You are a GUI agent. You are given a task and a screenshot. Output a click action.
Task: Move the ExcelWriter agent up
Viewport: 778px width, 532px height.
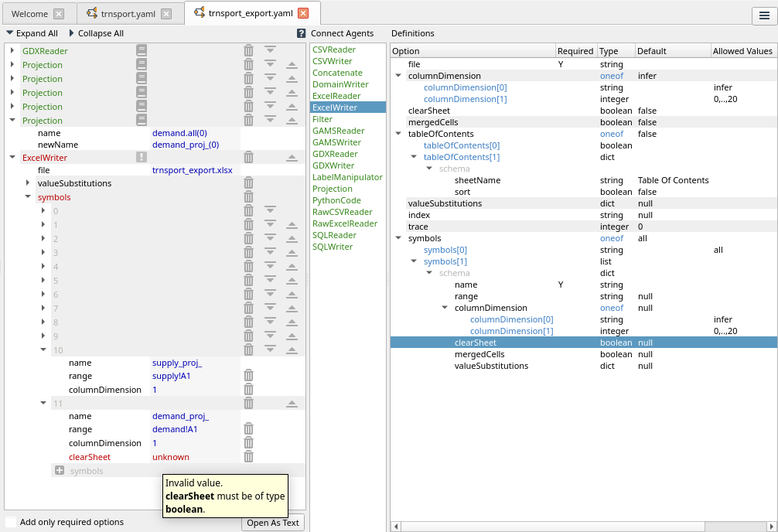click(292, 158)
